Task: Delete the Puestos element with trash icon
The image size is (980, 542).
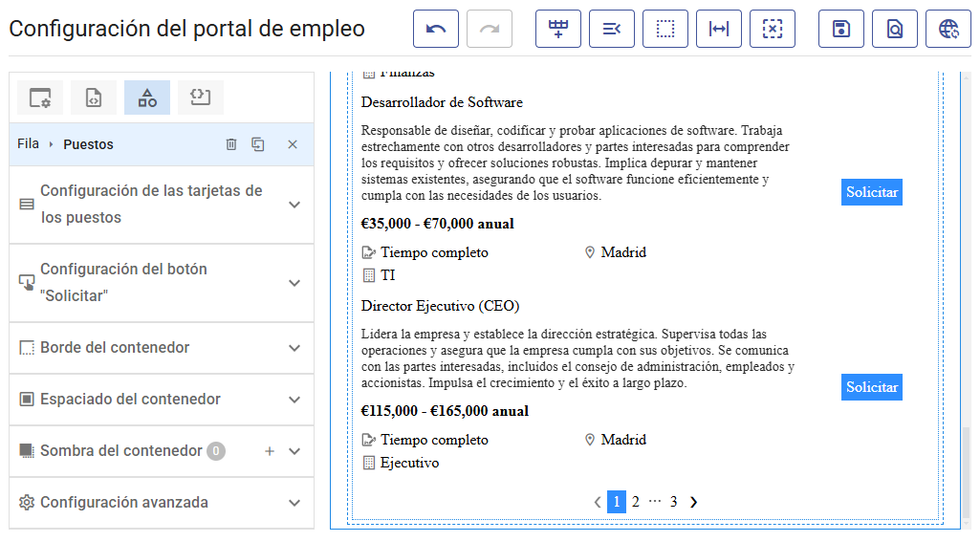Action: pyautogui.click(x=231, y=144)
